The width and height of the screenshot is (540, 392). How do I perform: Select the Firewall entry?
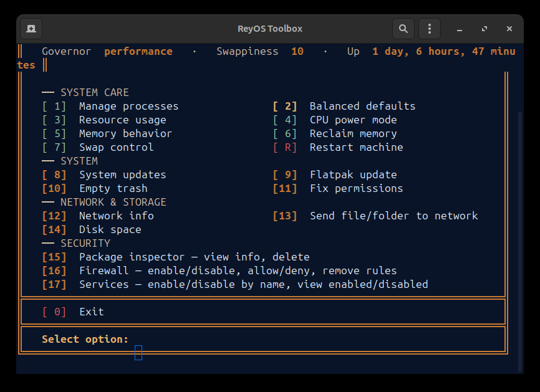[x=219, y=271]
